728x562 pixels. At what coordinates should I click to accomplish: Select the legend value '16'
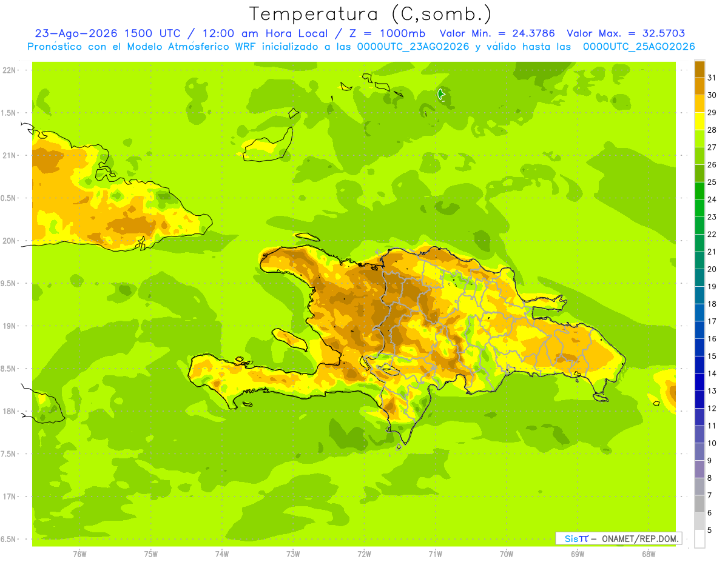[x=712, y=338]
